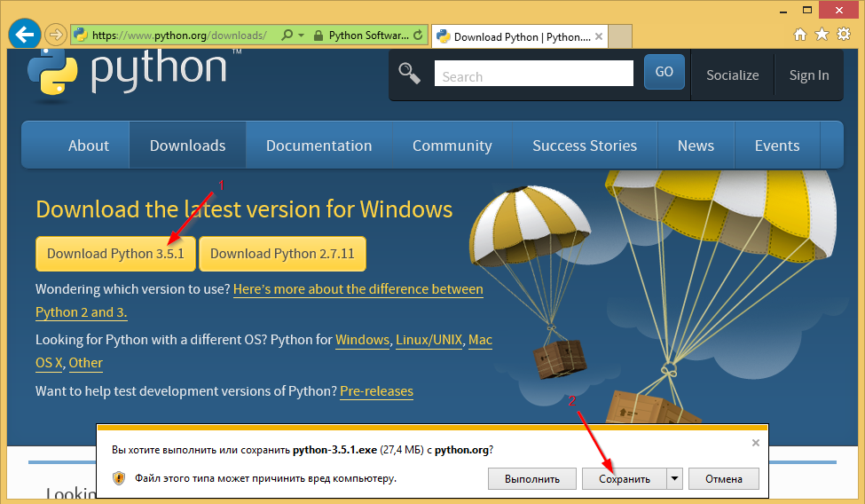This screenshot has width=865, height=504.
Task: Open the Downloads navigation item
Action: (187, 146)
